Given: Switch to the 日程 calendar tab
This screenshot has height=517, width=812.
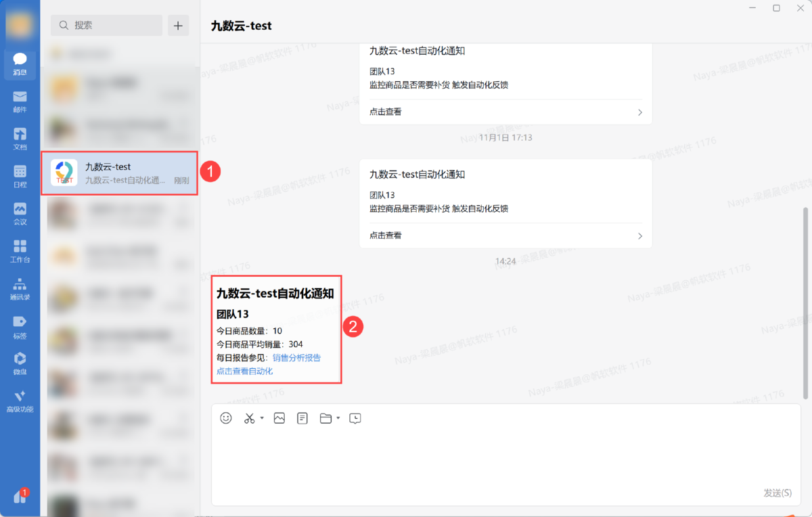Looking at the screenshot, I should click(x=20, y=176).
